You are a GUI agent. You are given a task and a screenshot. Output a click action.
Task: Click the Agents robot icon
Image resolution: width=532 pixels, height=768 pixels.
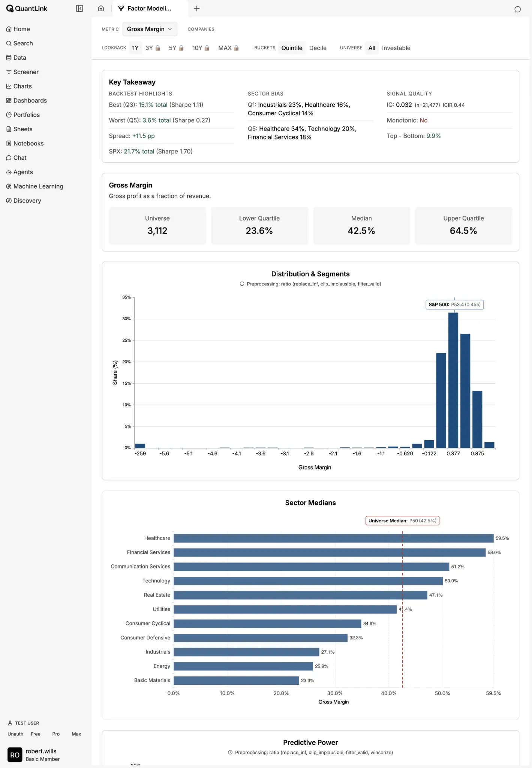9,172
